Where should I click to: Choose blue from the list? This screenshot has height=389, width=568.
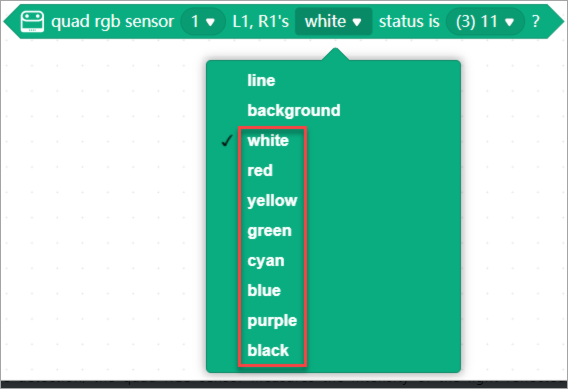click(264, 290)
